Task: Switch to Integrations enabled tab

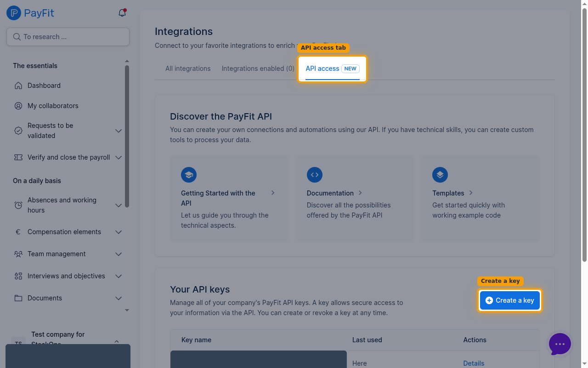Action: click(258, 69)
